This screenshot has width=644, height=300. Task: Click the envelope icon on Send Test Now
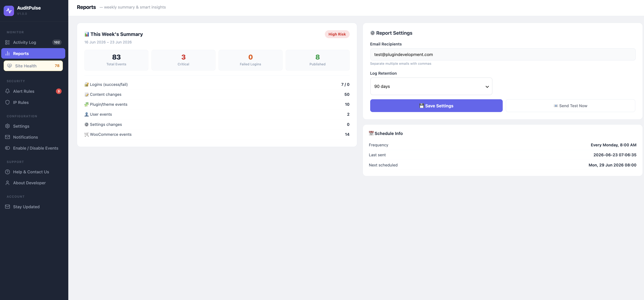tap(556, 106)
